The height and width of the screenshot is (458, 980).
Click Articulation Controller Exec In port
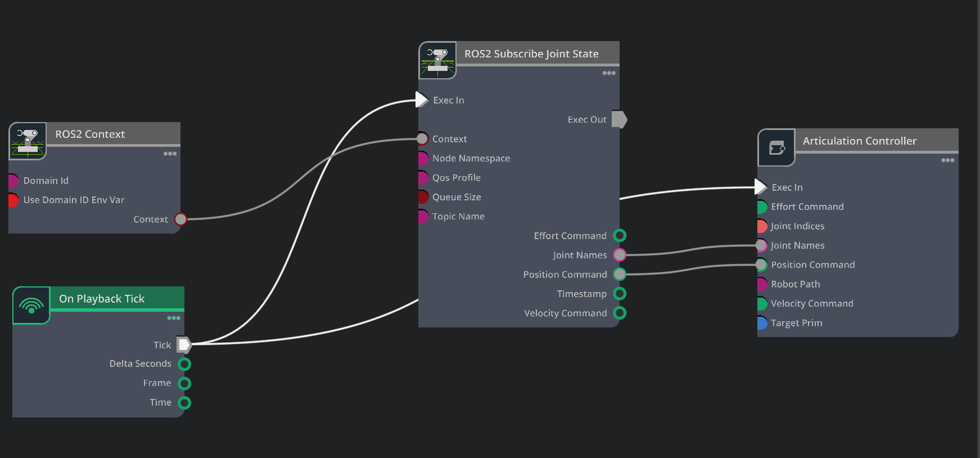pyautogui.click(x=761, y=187)
